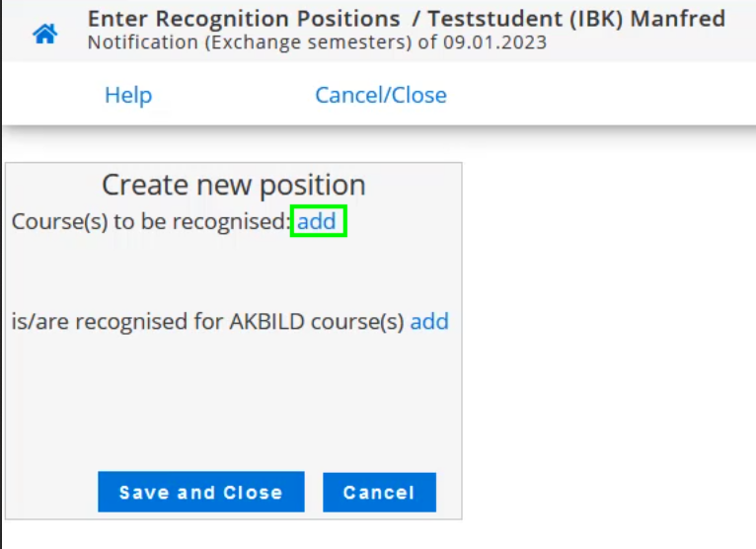The image size is (756, 549).
Task: Go to the home page icon
Action: (45, 35)
